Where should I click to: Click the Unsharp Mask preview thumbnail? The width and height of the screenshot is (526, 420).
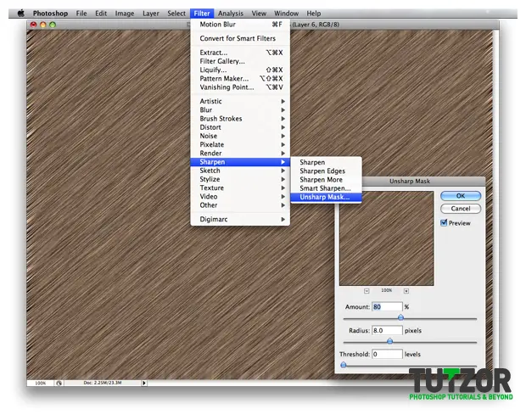(x=387, y=238)
